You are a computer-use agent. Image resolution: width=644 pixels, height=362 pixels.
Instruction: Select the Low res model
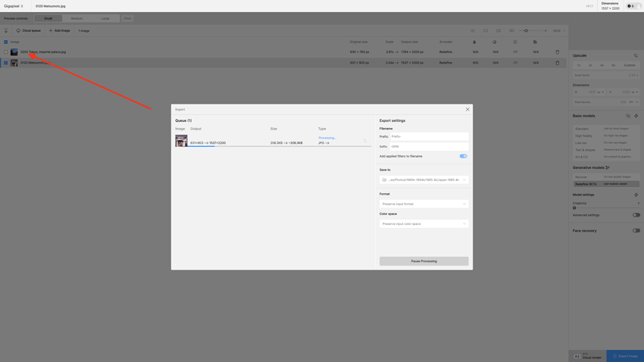[x=606, y=143]
